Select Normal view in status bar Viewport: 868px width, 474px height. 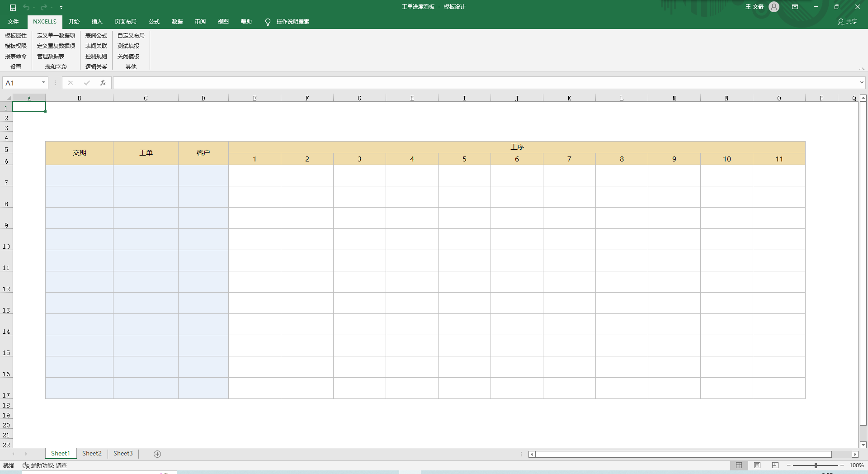point(739,465)
